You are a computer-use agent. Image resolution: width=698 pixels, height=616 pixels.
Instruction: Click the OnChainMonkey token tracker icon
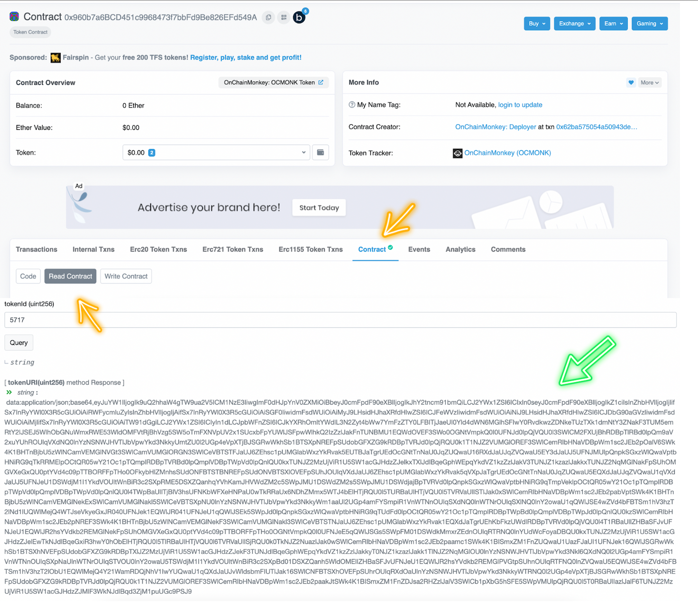(x=458, y=153)
